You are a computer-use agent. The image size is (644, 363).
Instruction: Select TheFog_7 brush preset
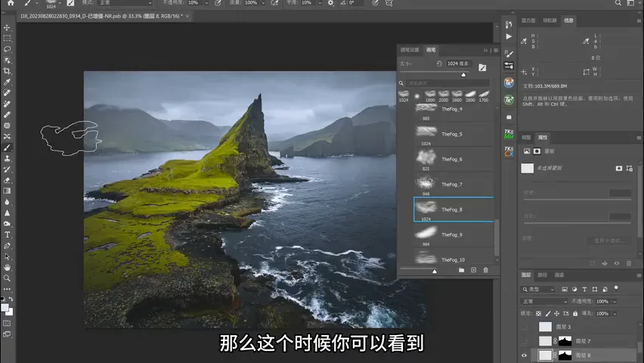(454, 185)
